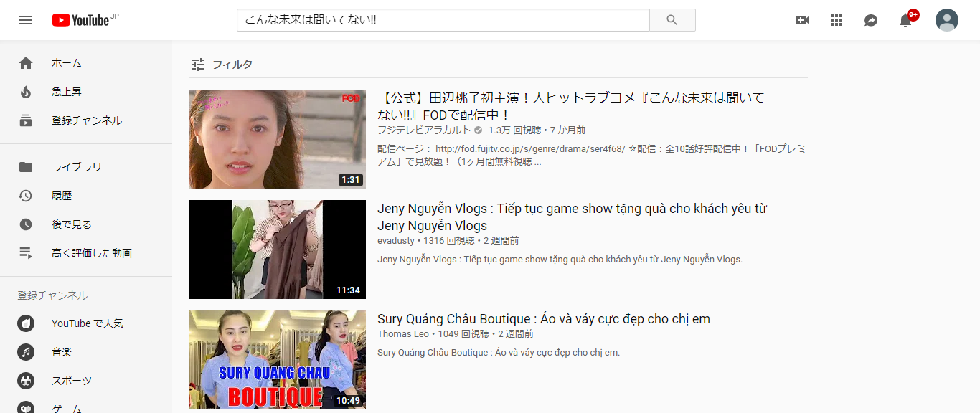Click the search magnifier button
Viewport: 980px width, 413px height.
[672, 20]
